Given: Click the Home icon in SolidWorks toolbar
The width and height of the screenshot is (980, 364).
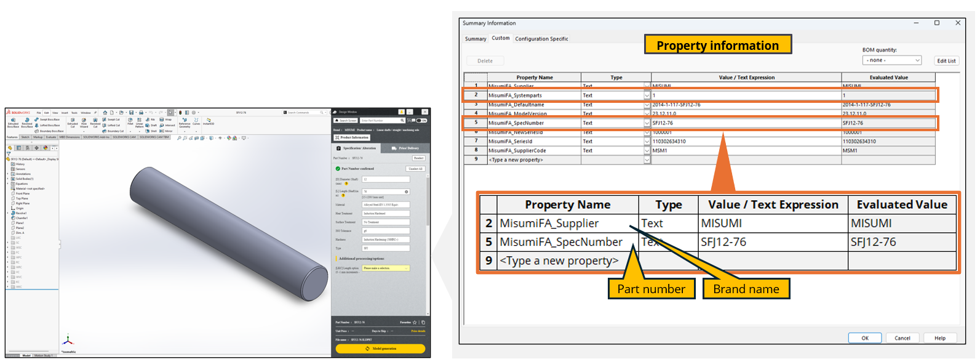Looking at the screenshot, I should 105,113.
